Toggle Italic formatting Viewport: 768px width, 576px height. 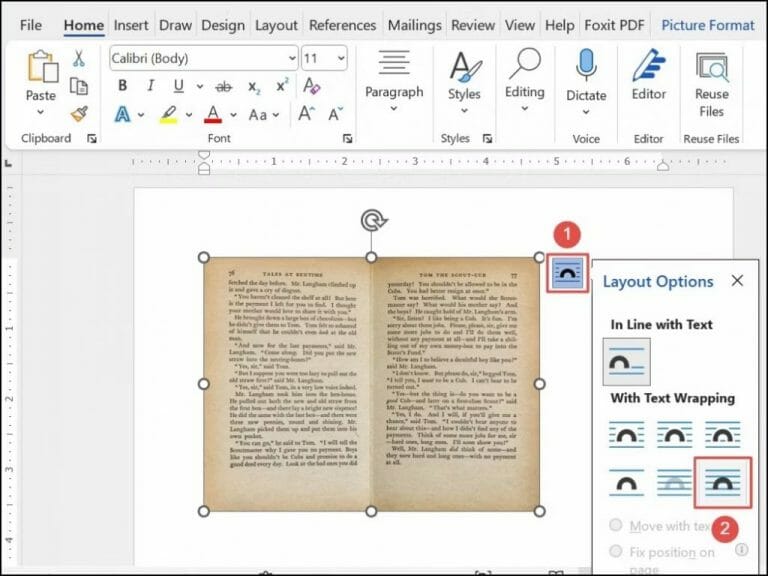point(150,86)
